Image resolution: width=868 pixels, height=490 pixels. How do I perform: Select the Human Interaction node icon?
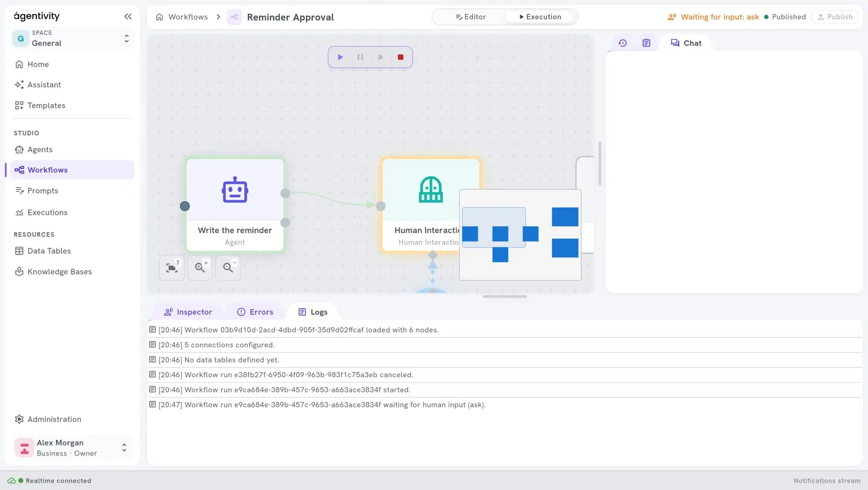pos(431,190)
